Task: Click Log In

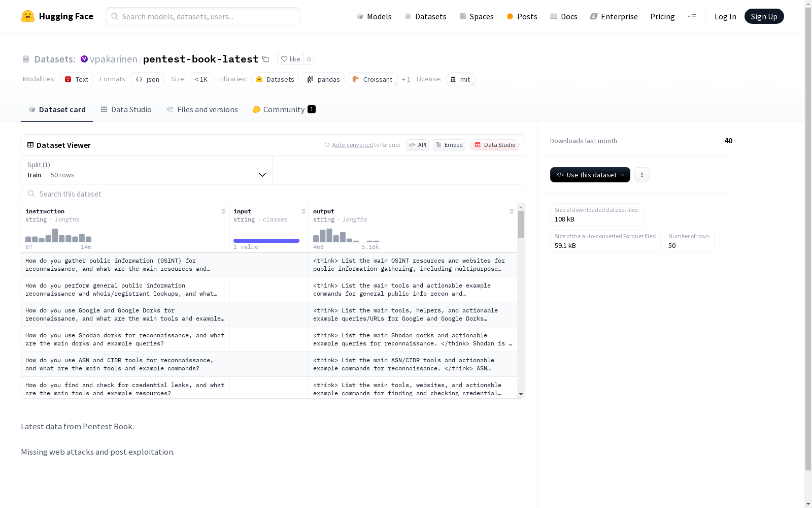Action: [725, 16]
